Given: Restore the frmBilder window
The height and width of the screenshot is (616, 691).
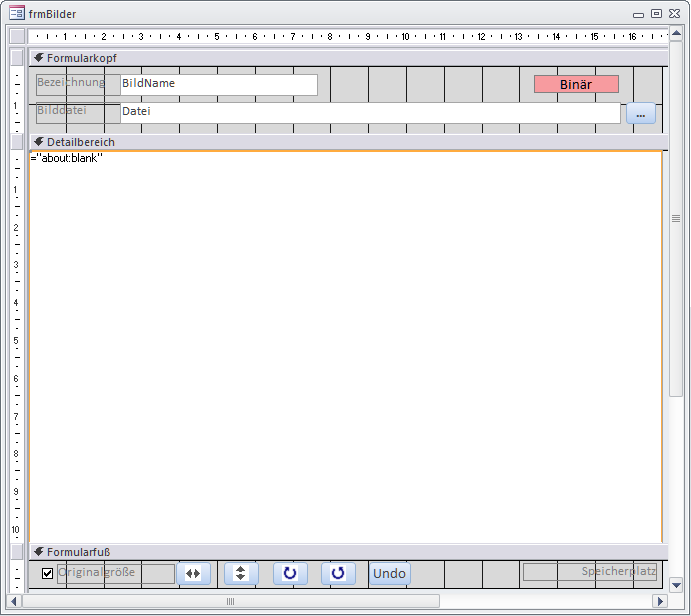Looking at the screenshot, I should click(x=656, y=14).
